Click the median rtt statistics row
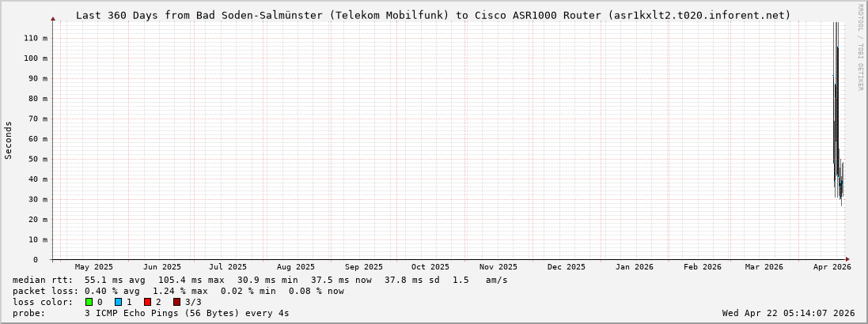868x324 pixels. tap(260, 280)
